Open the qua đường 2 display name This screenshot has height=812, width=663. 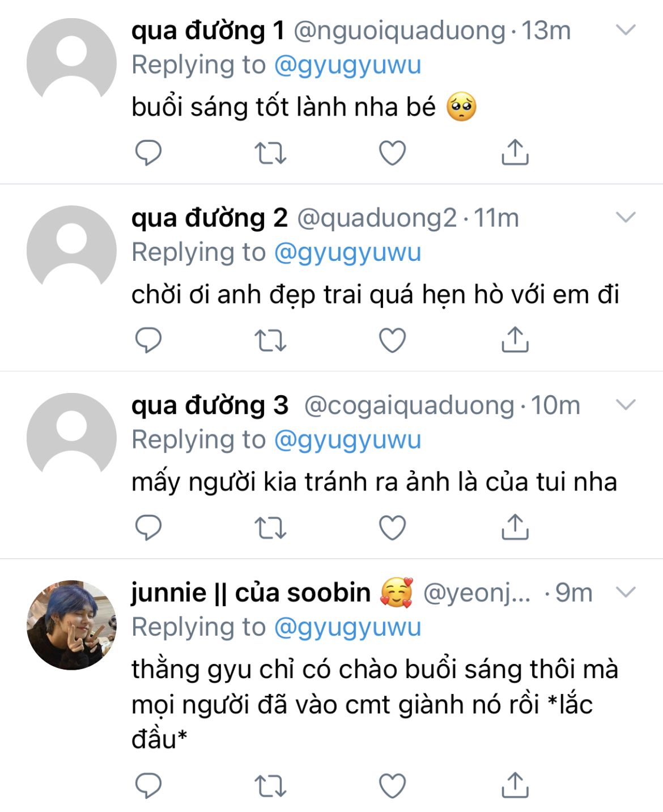click(209, 218)
